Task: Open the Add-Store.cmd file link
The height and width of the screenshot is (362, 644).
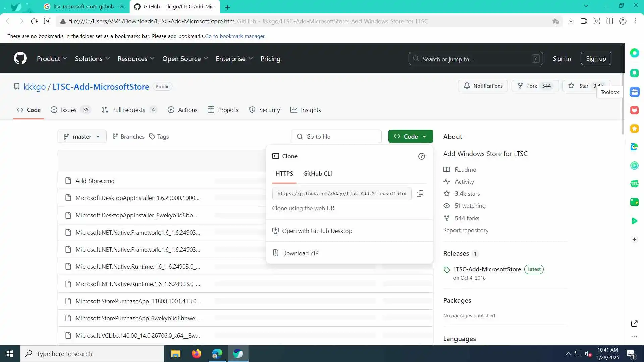Action: coord(95,181)
